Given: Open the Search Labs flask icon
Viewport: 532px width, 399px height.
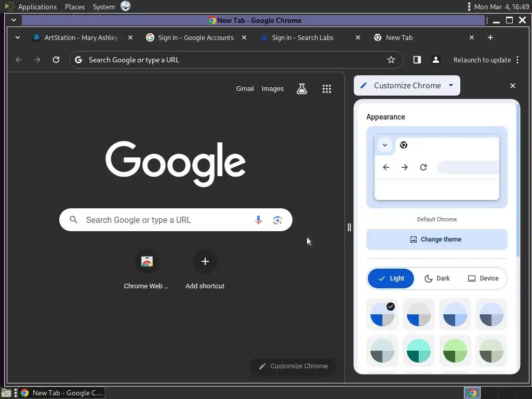Looking at the screenshot, I should (302, 89).
